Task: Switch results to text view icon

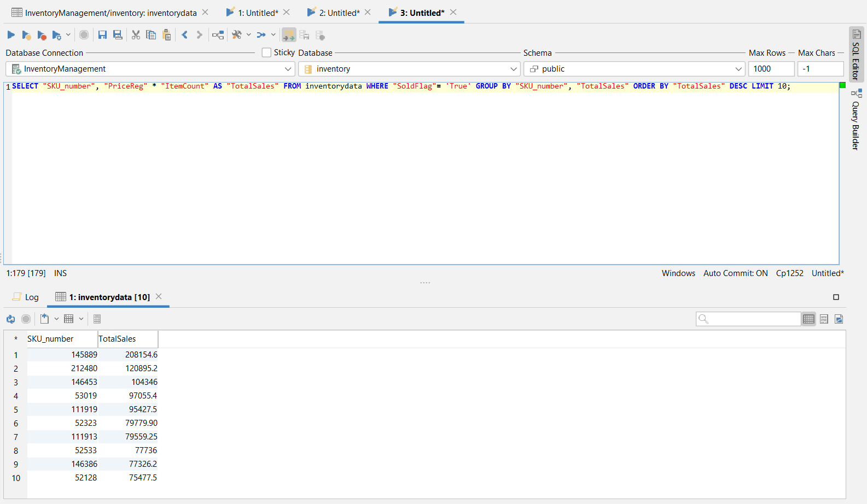Action: point(824,319)
